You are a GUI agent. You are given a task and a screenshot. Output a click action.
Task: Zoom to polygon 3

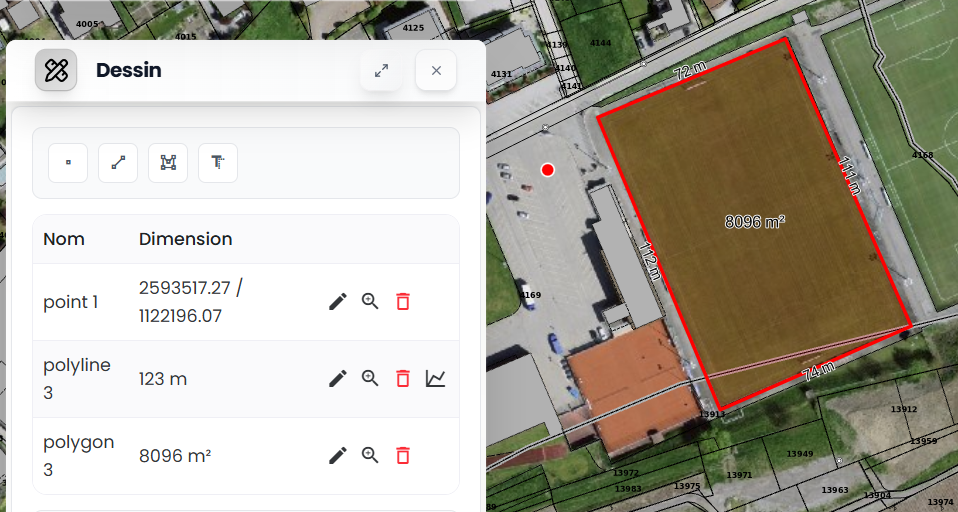coord(370,456)
